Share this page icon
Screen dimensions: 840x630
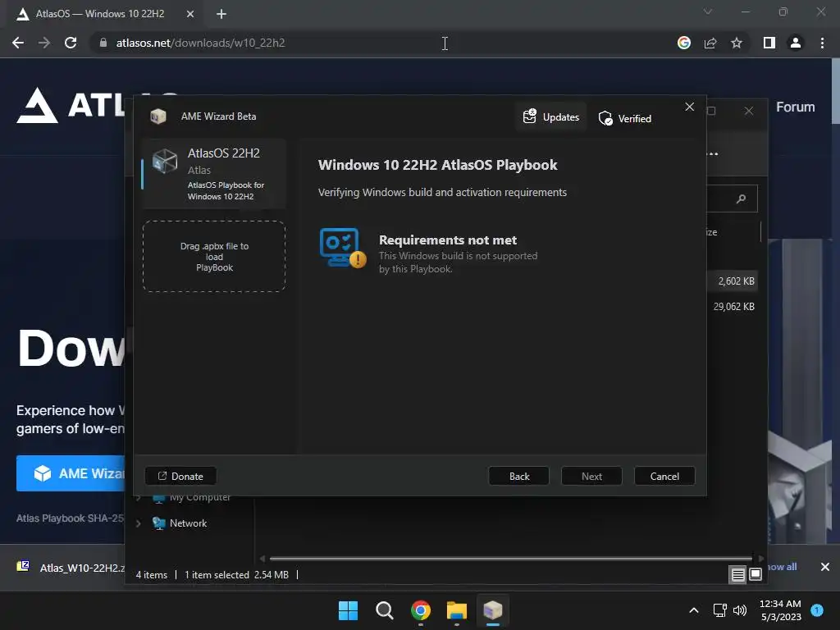(710, 43)
